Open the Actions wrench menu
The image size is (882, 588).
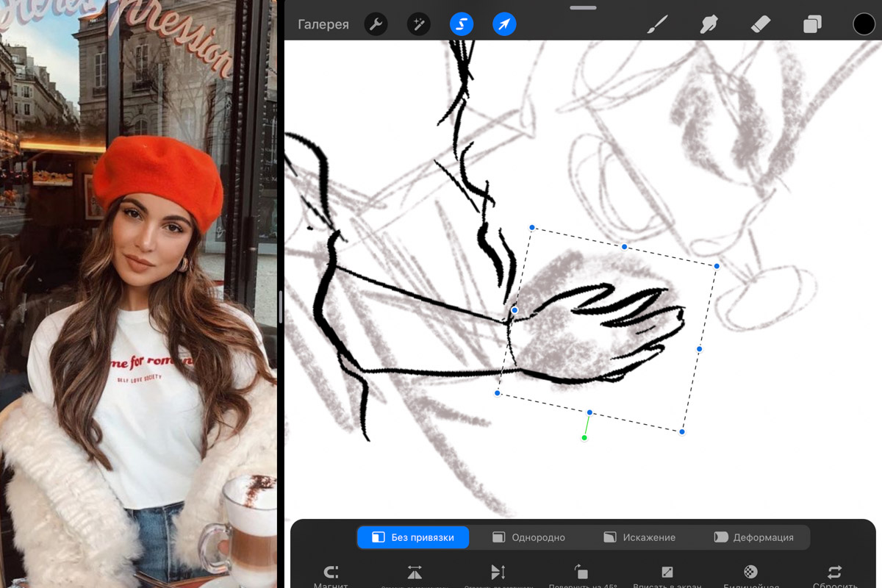[376, 25]
